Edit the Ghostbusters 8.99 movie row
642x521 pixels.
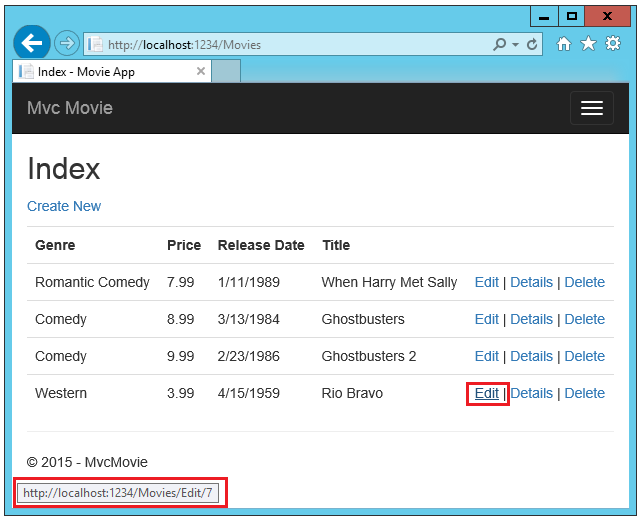click(x=486, y=319)
